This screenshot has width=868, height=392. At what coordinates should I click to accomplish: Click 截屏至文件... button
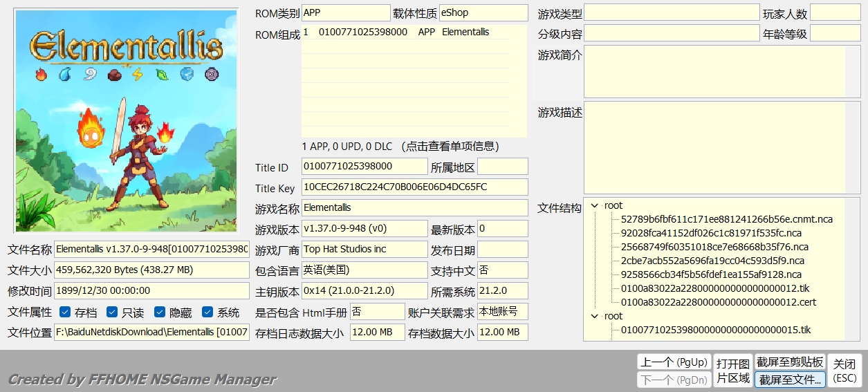[790, 380]
